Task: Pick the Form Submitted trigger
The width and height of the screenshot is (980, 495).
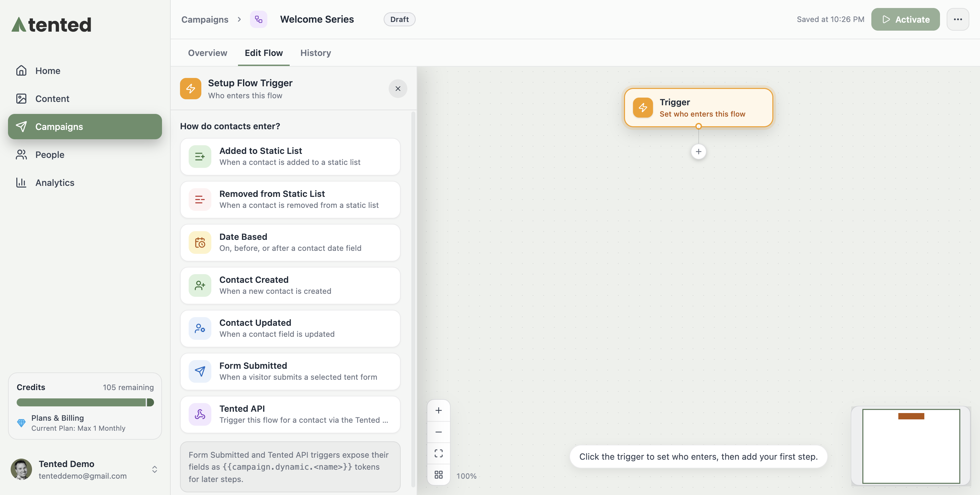Action: pyautogui.click(x=290, y=371)
